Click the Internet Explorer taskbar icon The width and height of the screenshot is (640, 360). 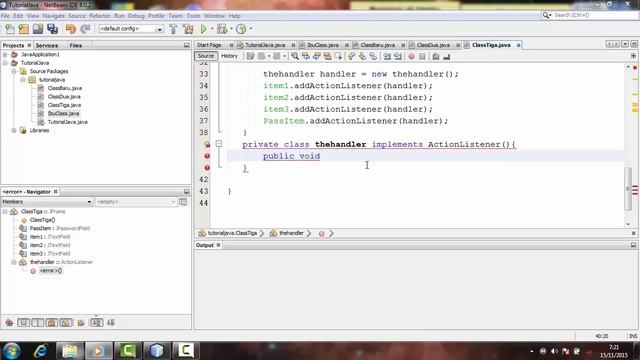click(40, 351)
